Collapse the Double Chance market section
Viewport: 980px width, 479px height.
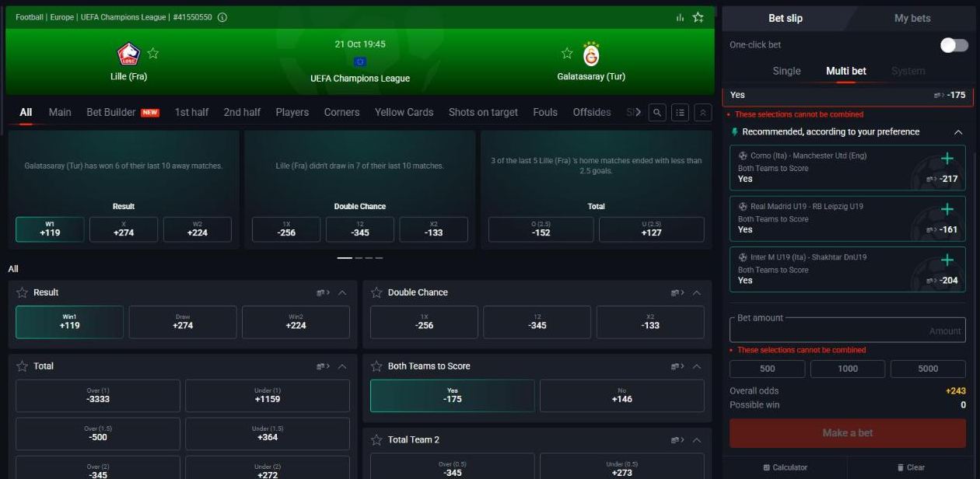click(x=697, y=293)
